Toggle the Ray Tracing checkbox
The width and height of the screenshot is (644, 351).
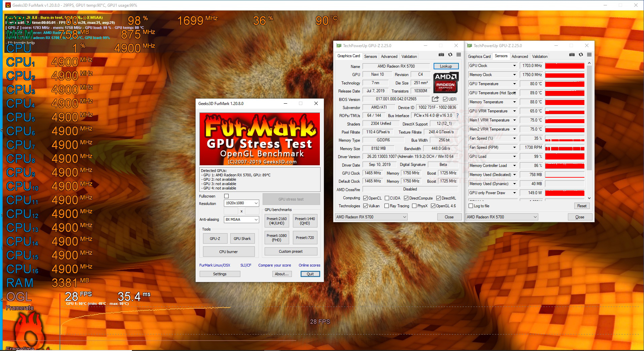pos(387,206)
